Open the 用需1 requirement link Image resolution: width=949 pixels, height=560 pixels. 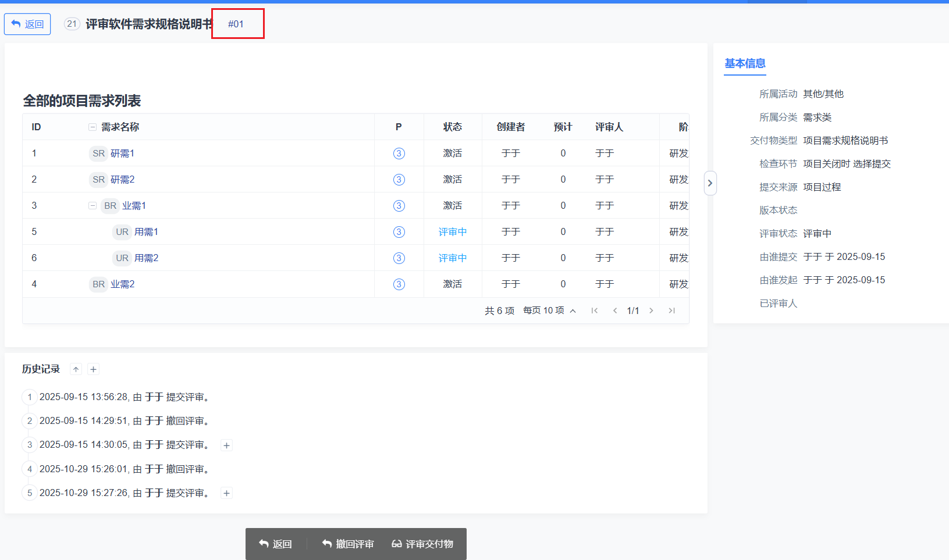(x=146, y=232)
